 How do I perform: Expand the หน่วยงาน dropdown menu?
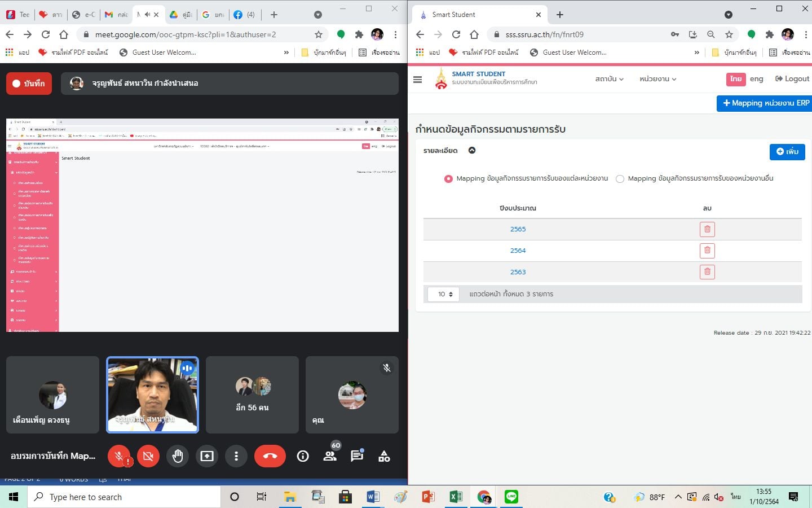point(657,79)
